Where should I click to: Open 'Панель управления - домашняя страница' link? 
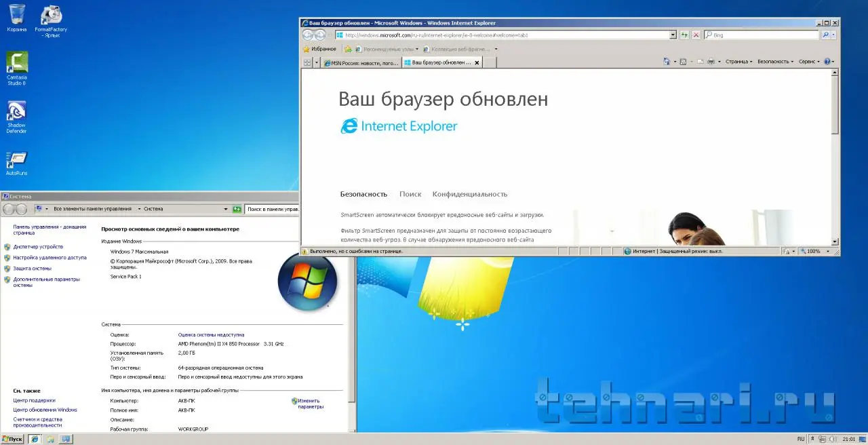coord(50,229)
